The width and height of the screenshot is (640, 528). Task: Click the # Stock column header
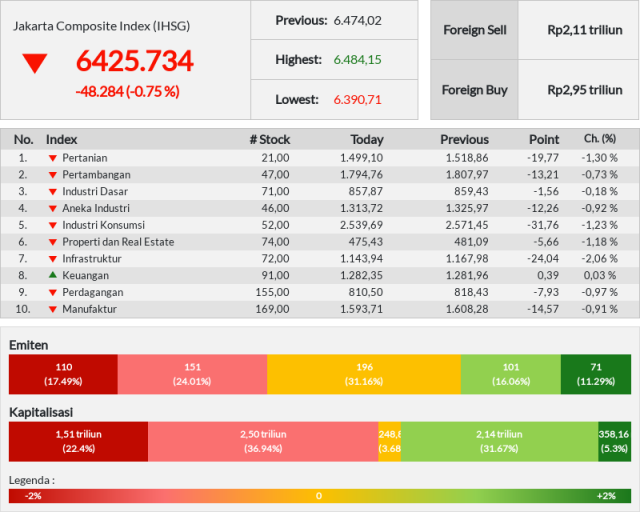270,140
